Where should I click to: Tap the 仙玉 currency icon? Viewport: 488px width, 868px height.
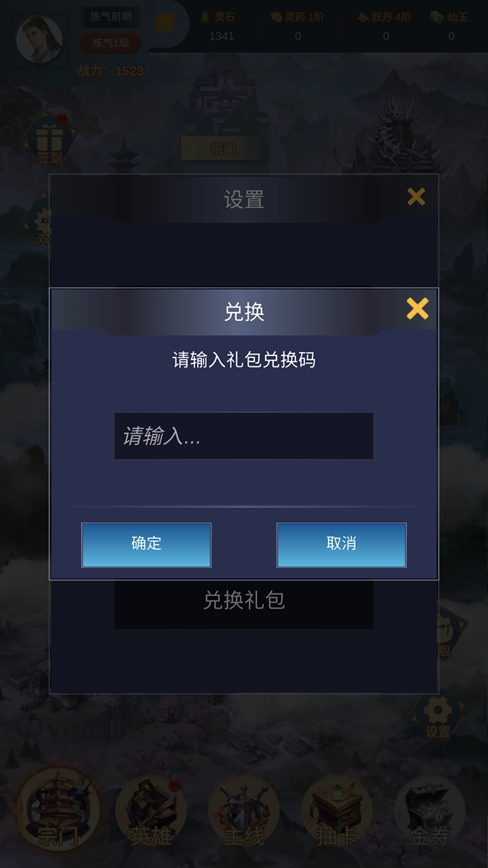point(436,17)
